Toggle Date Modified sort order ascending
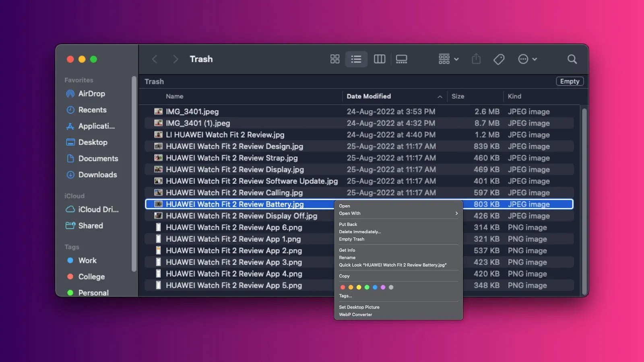This screenshot has width=644, height=362. pyautogui.click(x=440, y=97)
